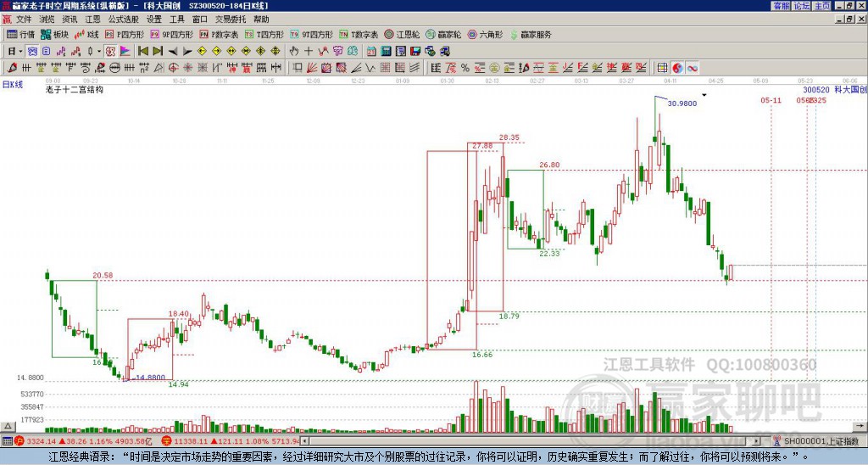Toggle the yin-yang taiji button
This screenshot has height=465, width=868.
click(677, 68)
